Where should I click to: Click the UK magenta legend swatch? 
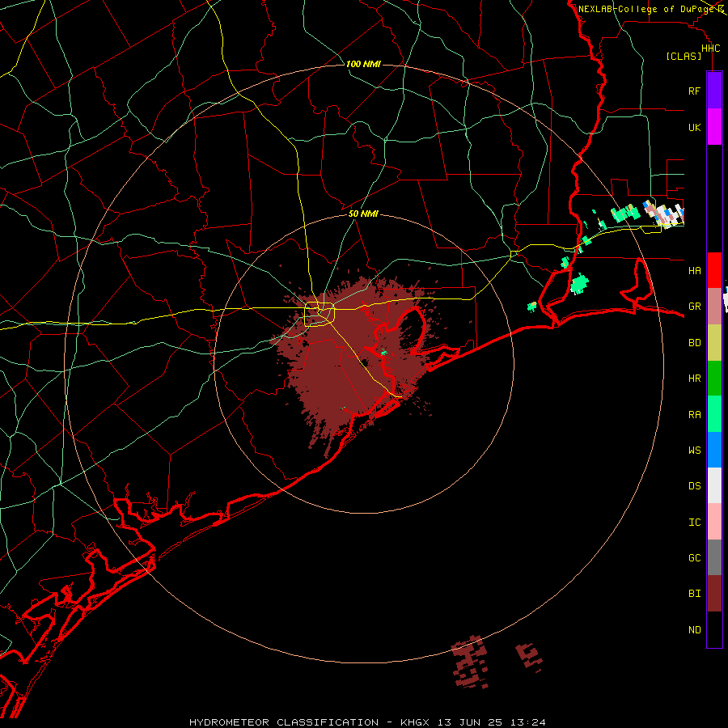tap(714, 127)
